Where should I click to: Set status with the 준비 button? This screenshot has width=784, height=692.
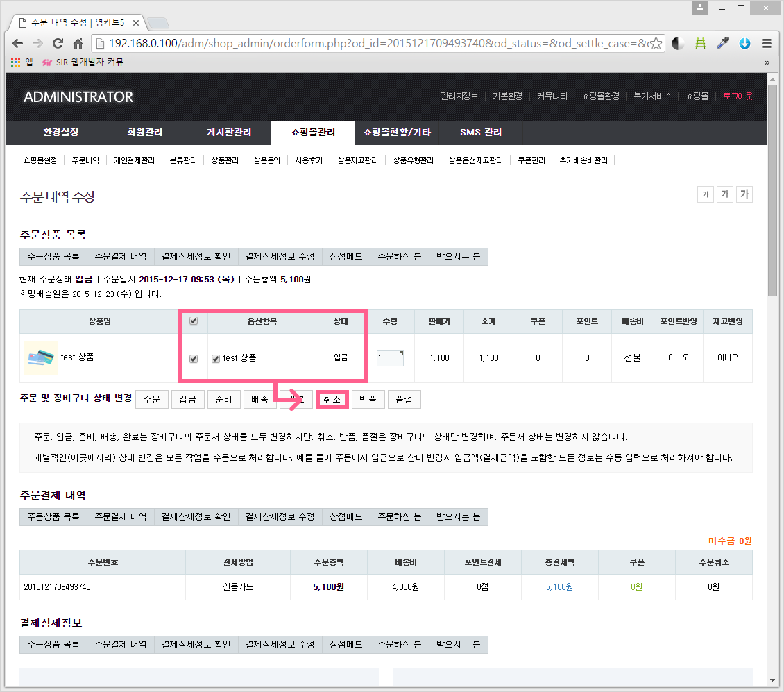(x=223, y=399)
